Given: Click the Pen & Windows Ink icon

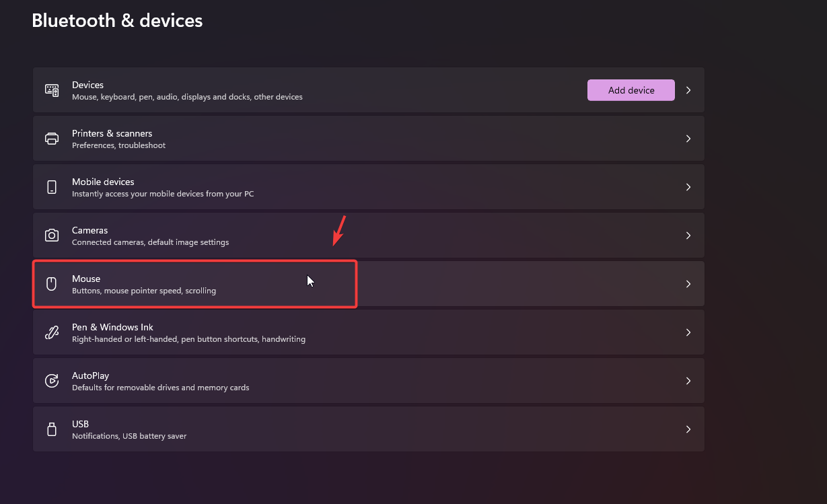Looking at the screenshot, I should coord(52,332).
